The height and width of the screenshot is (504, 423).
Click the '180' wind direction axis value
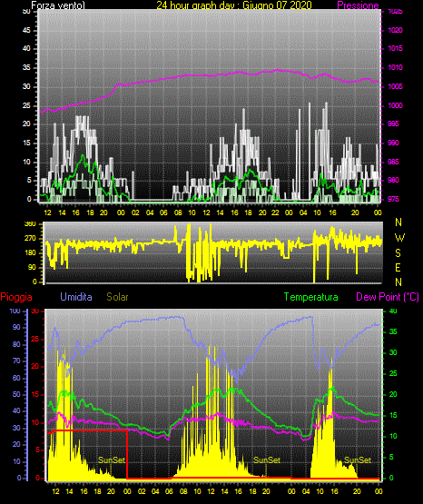(x=30, y=253)
